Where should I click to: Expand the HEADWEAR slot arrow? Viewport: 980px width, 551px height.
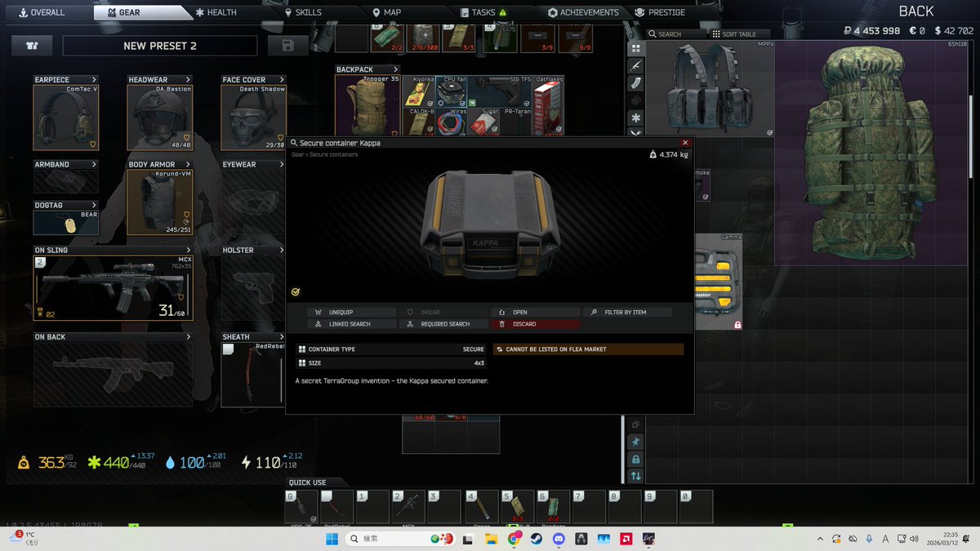[x=188, y=80]
